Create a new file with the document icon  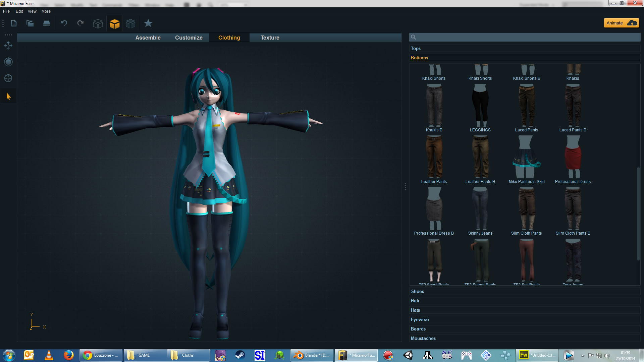pos(13,23)
